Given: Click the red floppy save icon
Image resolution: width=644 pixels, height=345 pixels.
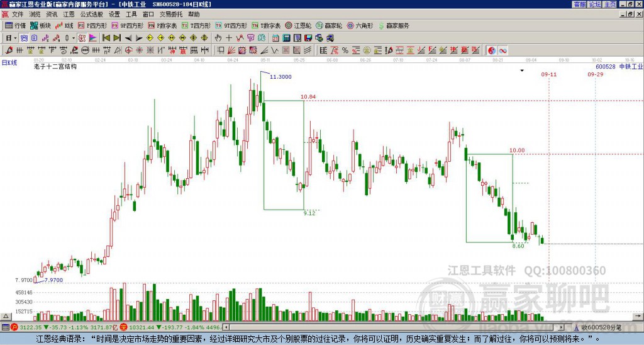Looking at the screenshot, I should (308, 38).
